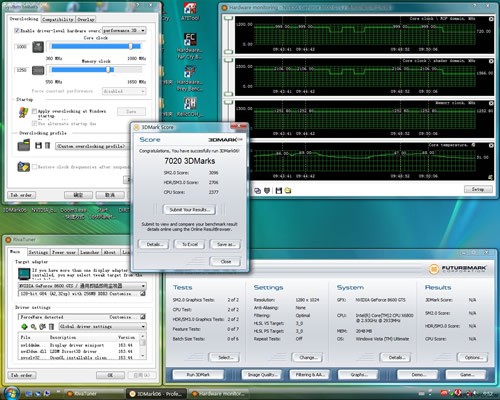The image size is (500, 400).
Task: Export score with To Excel button
Action: tap(190, 244)
